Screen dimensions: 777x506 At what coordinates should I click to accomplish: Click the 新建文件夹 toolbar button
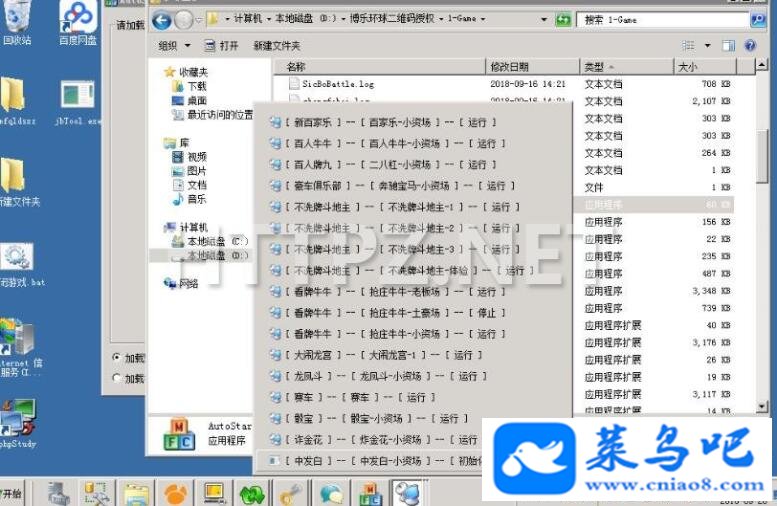tap(277, 46)
